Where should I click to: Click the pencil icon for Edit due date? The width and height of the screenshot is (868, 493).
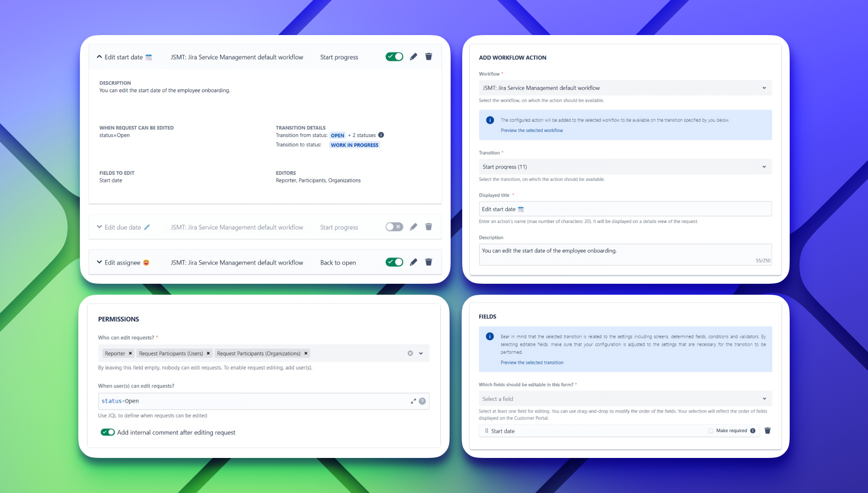(x=413, y=227)
